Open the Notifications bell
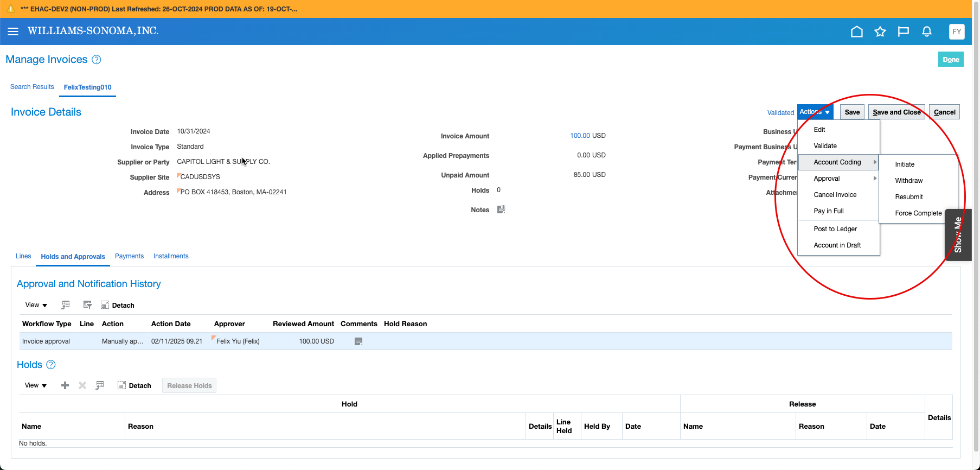This screenshot has height=470, width=980. click(x=927, y=31)
